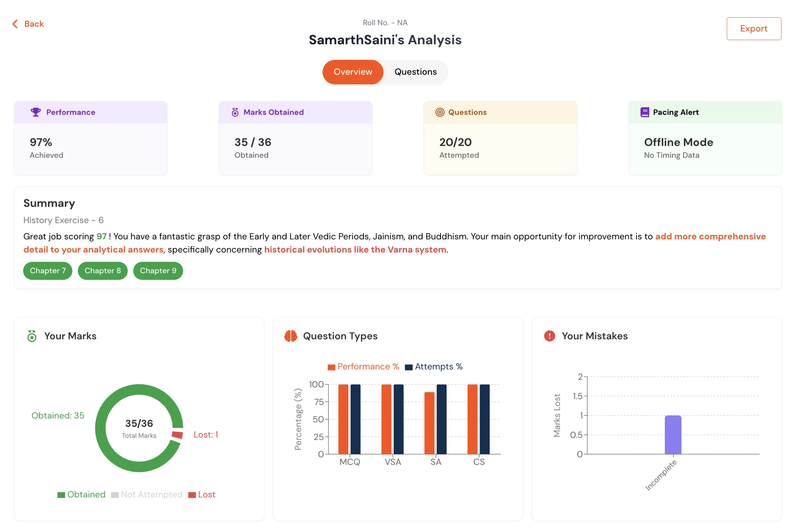Click the Your Marks medal icon

pos(32,336)
